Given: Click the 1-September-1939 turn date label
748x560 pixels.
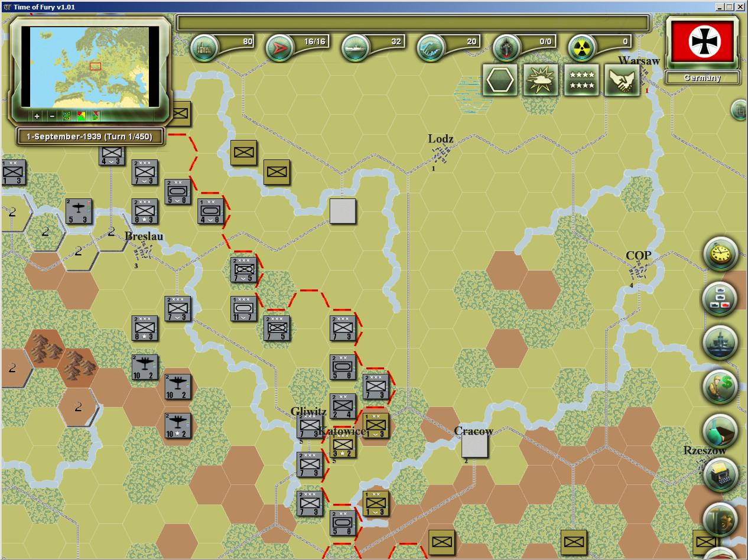Looking at the screenshot, I should pos(89,136).
